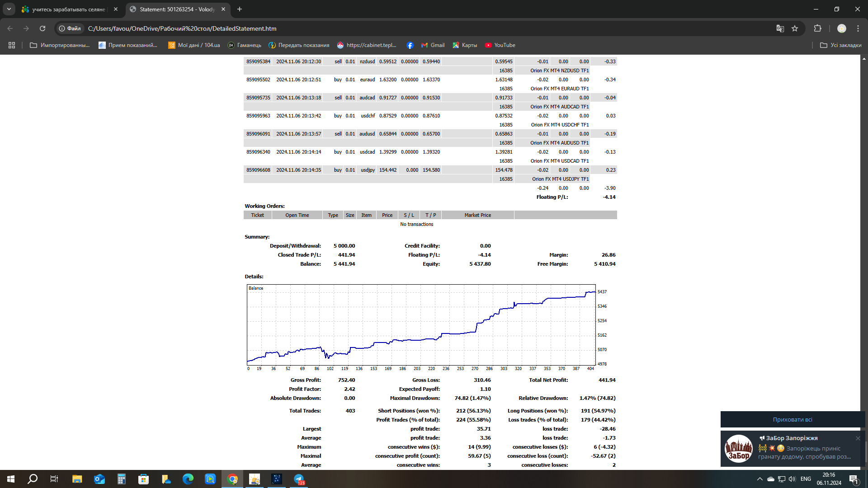Click the Google Translate icon in address bar

click(780, 28)
